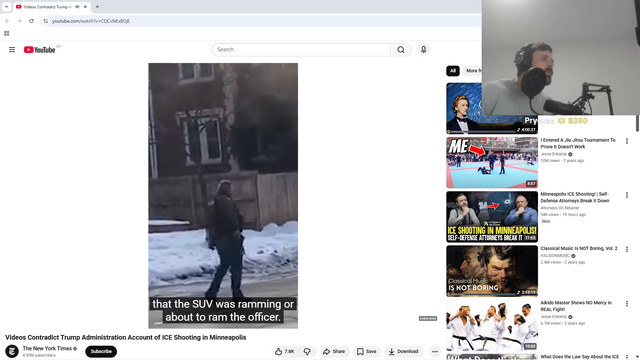Viewport: 640px width, 360px height.
Task: Open 'Minneapolis ICE Shooting! Self-Defense Attorneys' title
Action: click(x=575, y=198)
